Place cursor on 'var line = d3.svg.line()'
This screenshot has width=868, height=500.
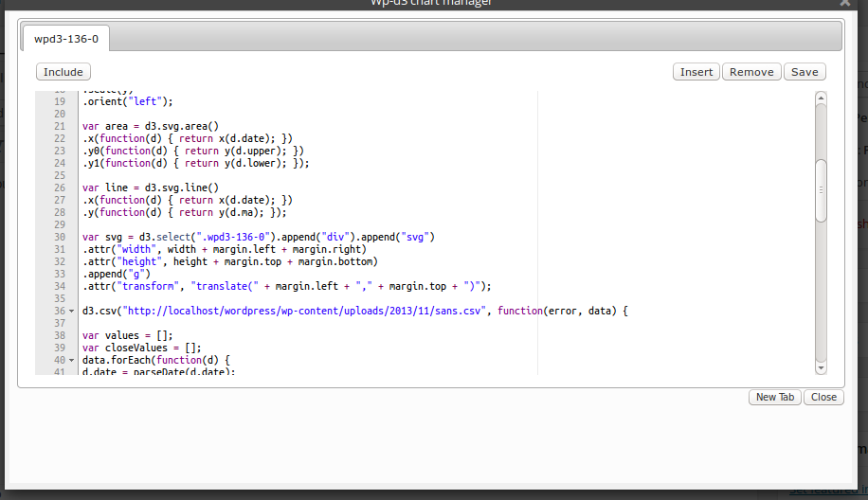point(150,187)
